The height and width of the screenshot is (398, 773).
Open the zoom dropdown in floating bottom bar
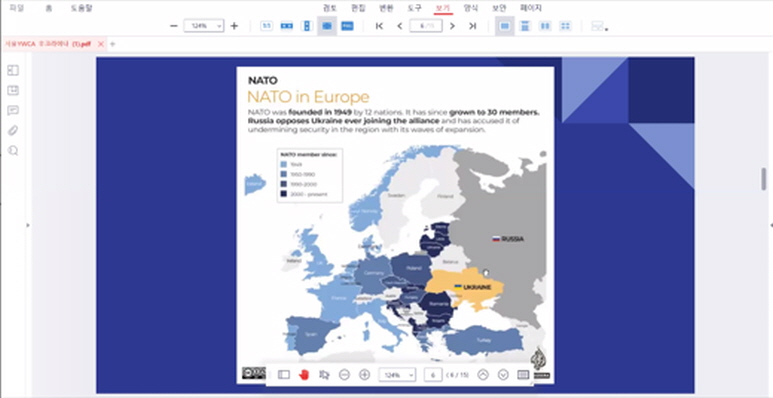pos(397,375)
